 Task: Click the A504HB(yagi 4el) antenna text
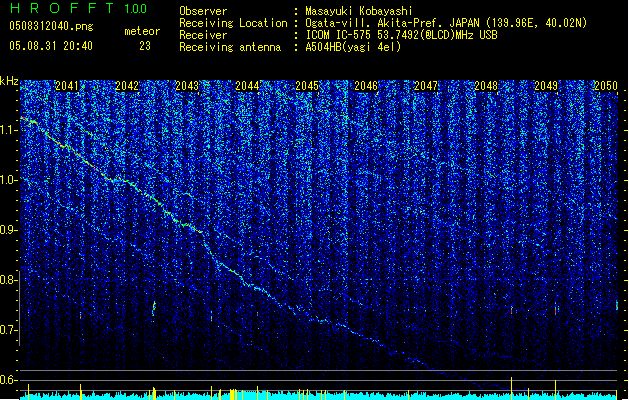(x=353, y=47)
